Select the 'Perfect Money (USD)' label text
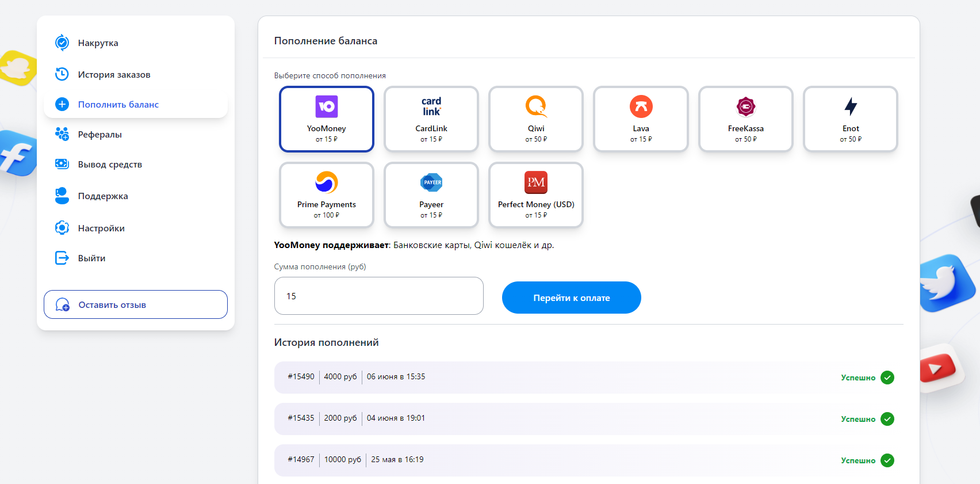Screen dimensions: 980x484 click(536, 204)
